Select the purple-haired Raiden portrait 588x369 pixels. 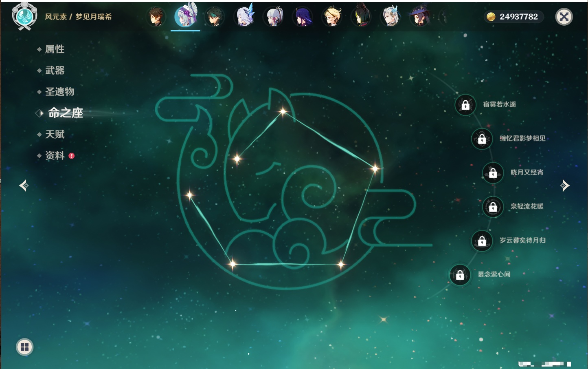tap(303, 17)
